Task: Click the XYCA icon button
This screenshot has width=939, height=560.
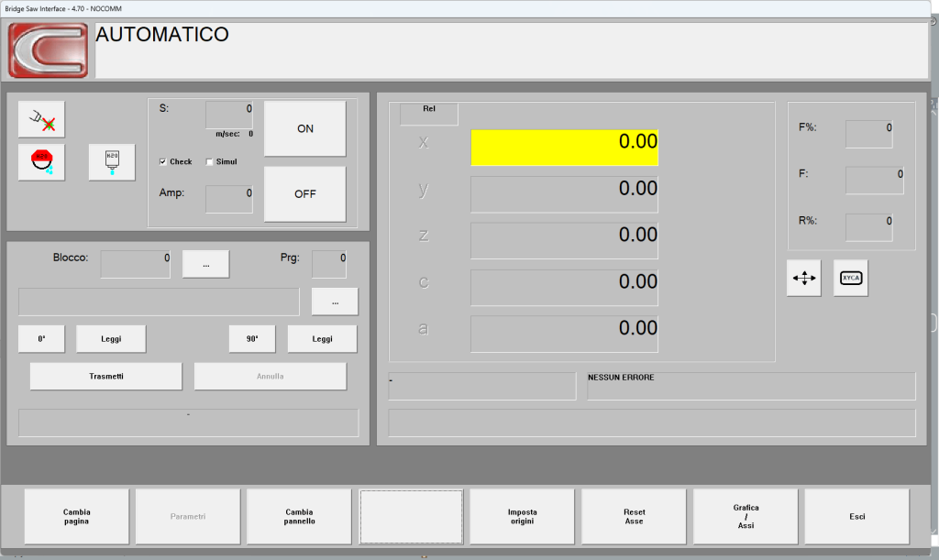Action: coord(850,278)
